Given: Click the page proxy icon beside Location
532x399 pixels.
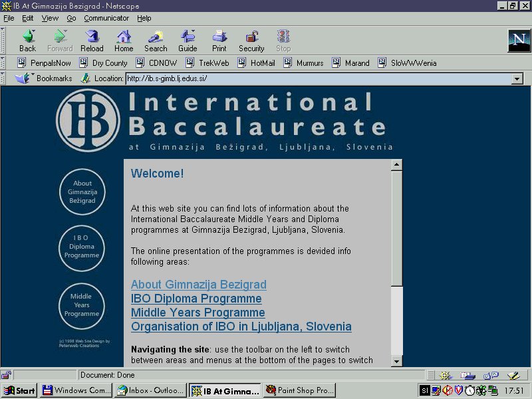Looking at the screenshot, I should tap(85, 78).
